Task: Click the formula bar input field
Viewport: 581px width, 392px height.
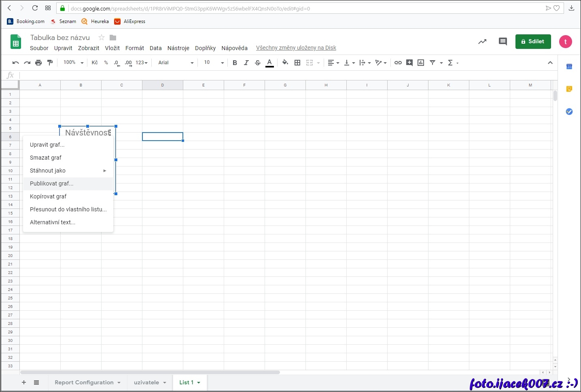Action: click(x=283, y=75)
